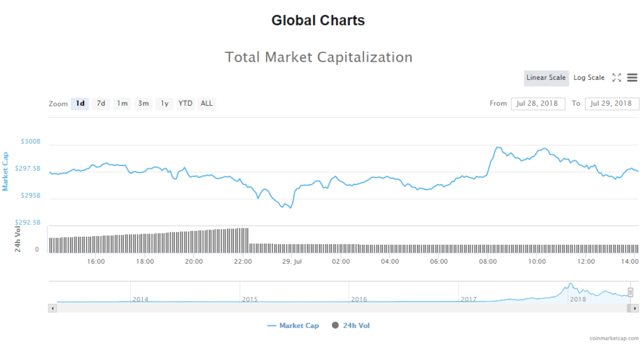The width and height of the screenshot is (644, 355).
Task: Show ALL time range
Action: [206, 104]
